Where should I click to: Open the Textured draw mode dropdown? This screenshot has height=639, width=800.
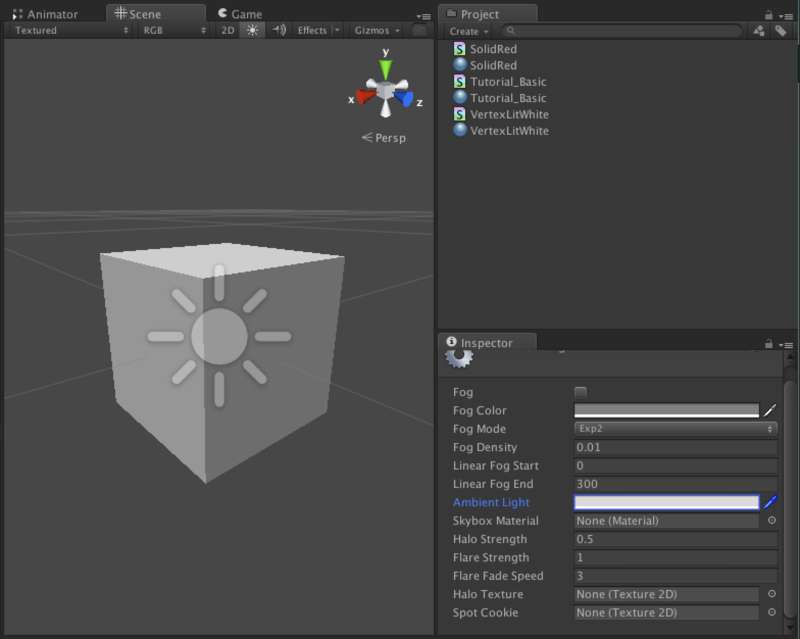coord(70,31)
